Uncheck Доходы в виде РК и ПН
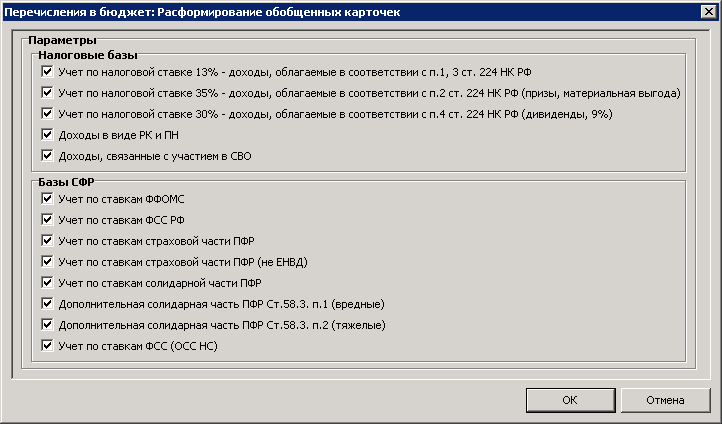Screen dimensions: 722x424 (47, 135)
